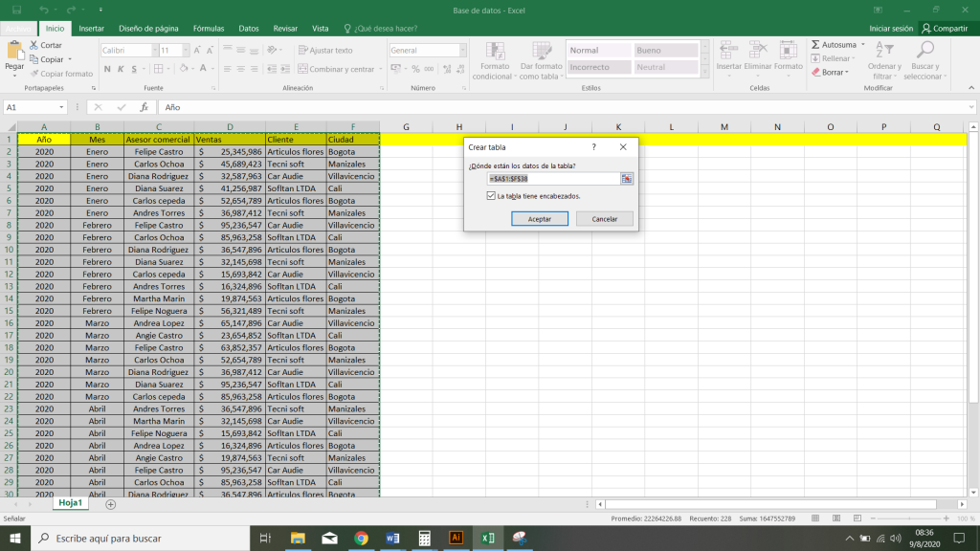Apply percent style to cells
Viewport: 980px width, 551px height.
pos(415,69)
